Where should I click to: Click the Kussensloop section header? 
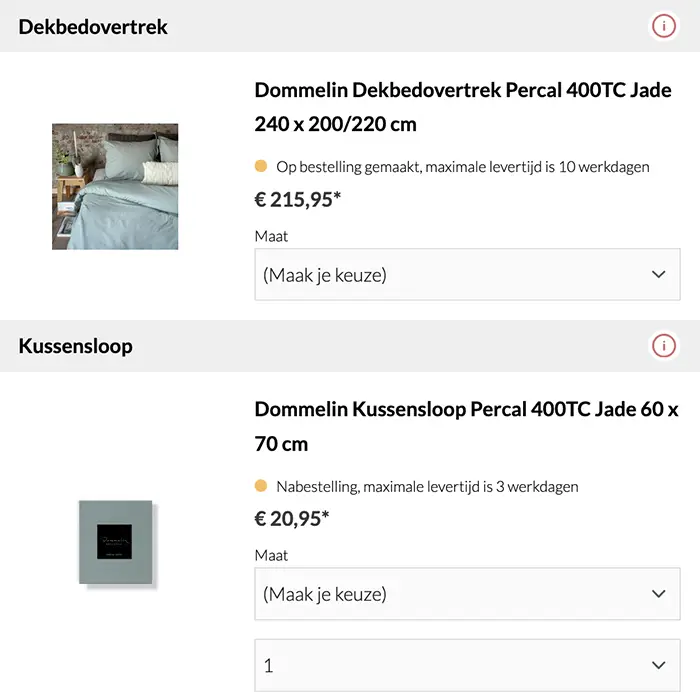coord(75,347)
